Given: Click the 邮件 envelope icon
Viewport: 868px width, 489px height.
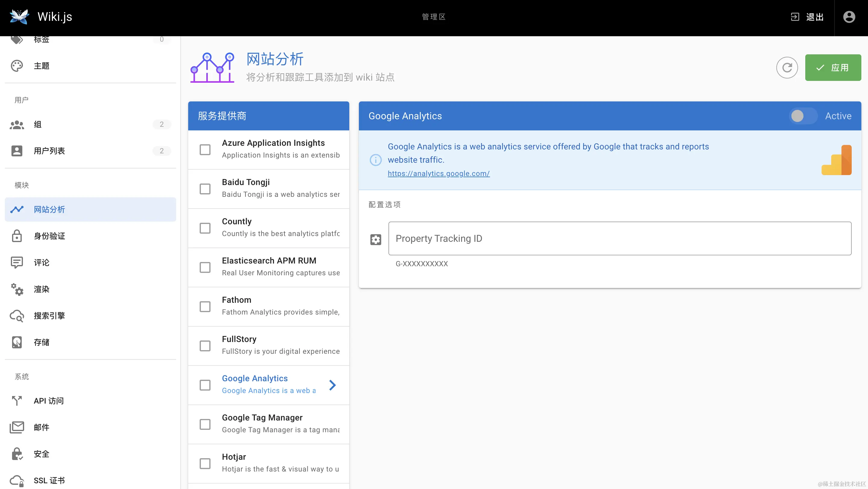Looking at the screenshot, I should [x=17, y=427].
